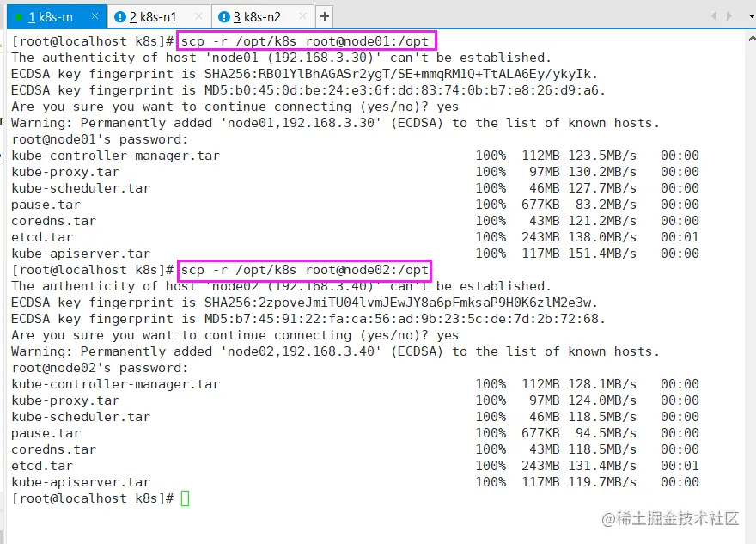The width and height of the screenshot is (756, 544).
Task: Click the SHA256:RBO1YlBhAGASr2ygT fingerprint text
Action: (401, 74)
